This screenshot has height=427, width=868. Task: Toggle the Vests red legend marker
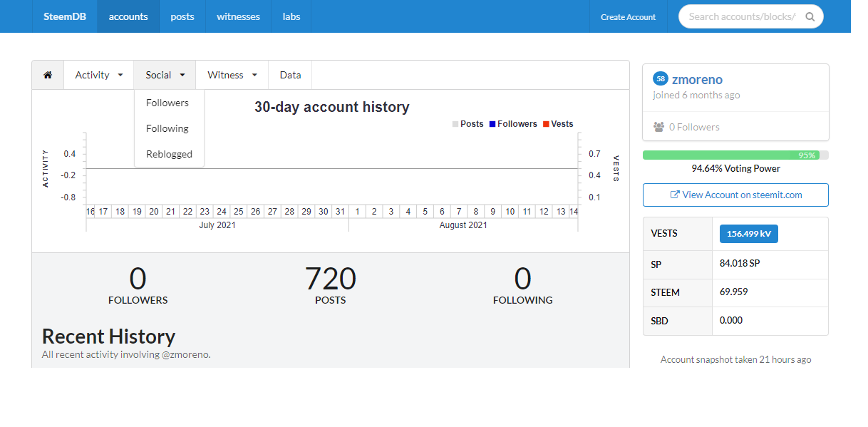tap(546, 124)
